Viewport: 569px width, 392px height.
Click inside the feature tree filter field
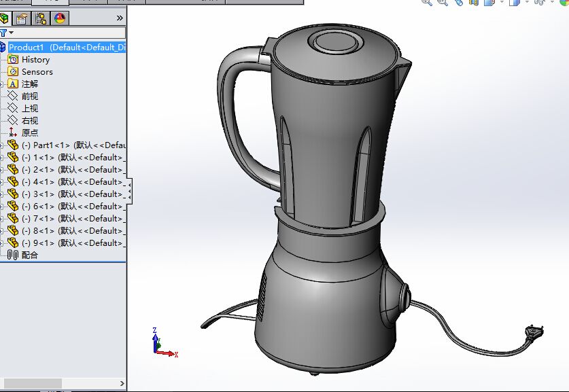70,33
